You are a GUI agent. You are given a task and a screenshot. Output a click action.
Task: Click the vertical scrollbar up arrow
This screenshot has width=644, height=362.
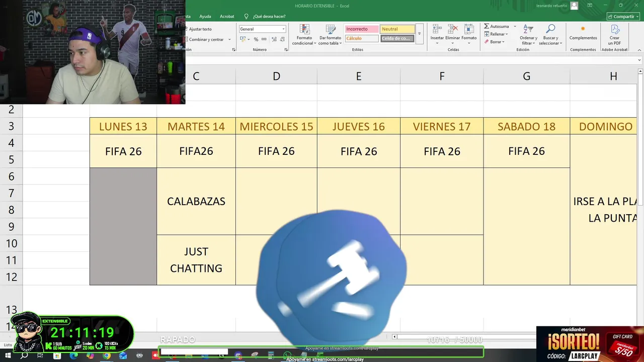pyautogui.click(x=640, y=72)
